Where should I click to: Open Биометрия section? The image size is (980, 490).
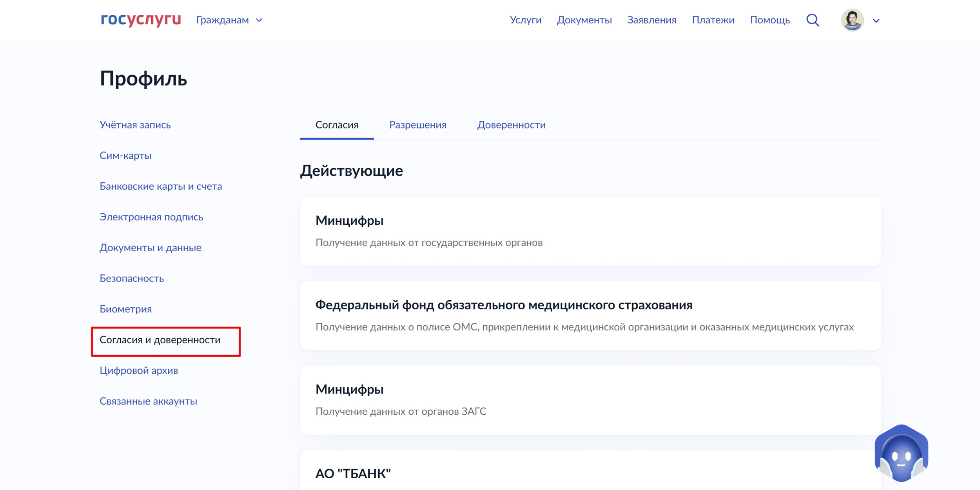point(125,309)
